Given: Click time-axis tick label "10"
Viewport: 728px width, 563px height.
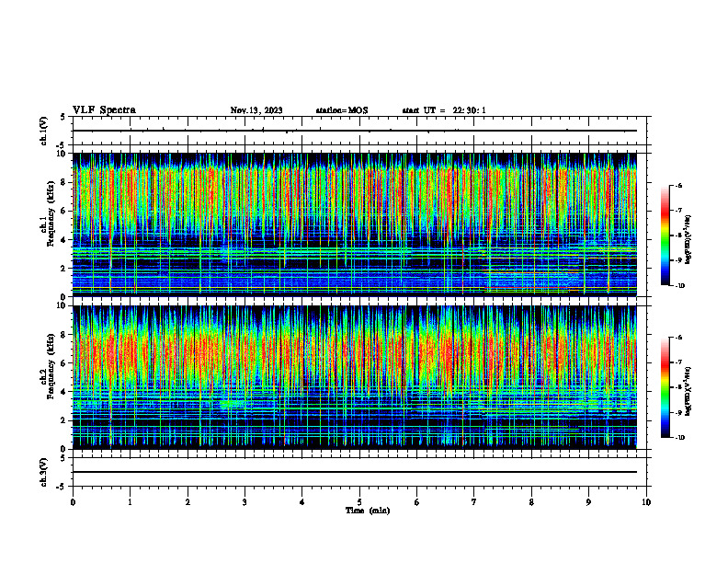Looking at the screenshot, I should tap(646, 502).
